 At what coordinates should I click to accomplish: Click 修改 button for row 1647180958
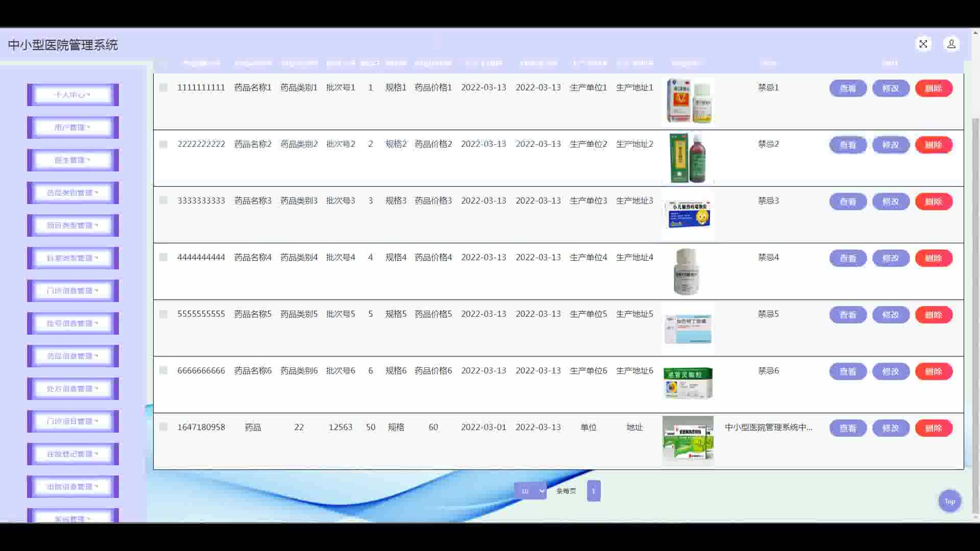coord(891,428)
